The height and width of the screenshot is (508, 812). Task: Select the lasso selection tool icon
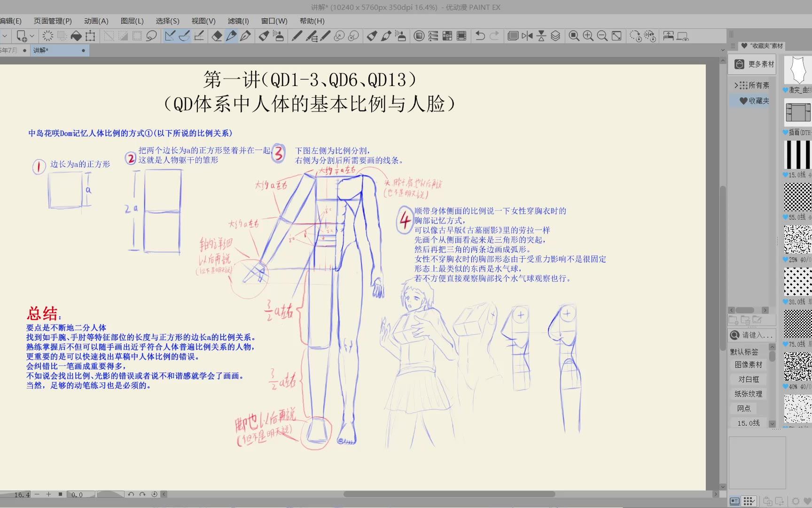point(151,36)
